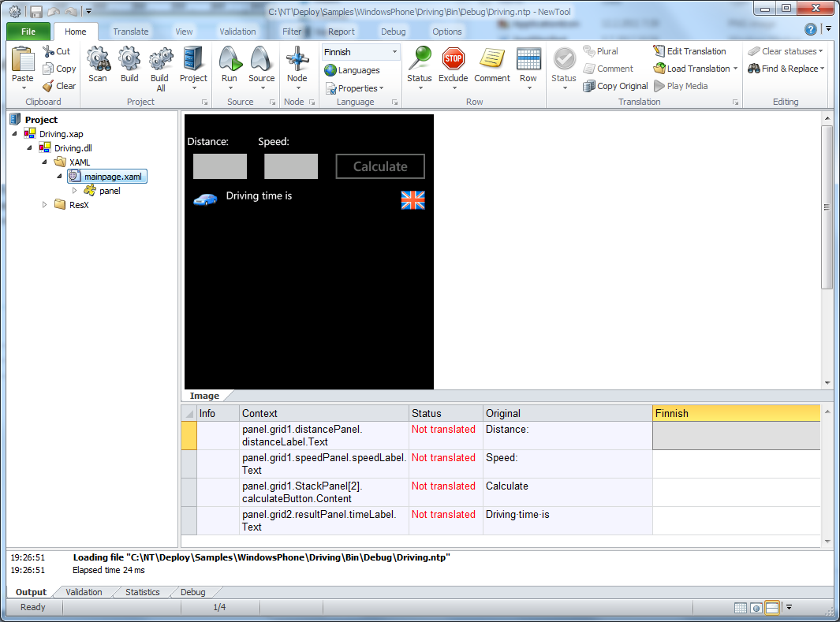Click the Source icon
The width and height of the screenshot is (840, 622).
pyautogui.click(x=261, y=59)
